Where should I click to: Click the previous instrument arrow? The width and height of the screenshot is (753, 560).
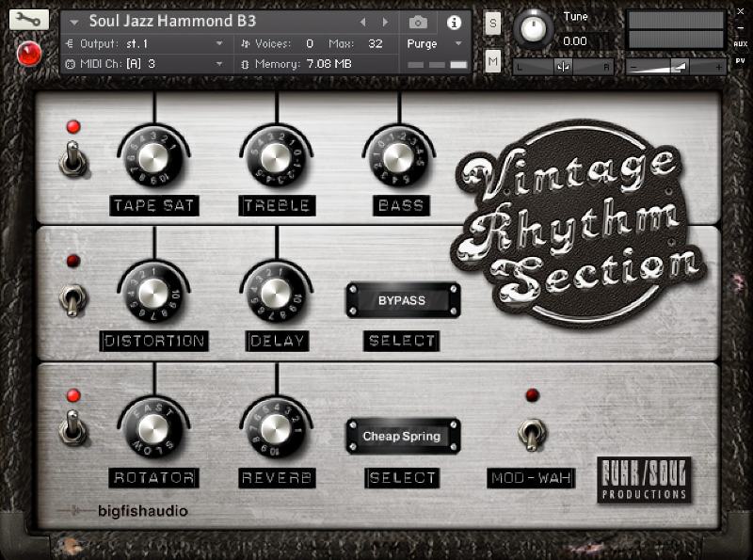tap(364, 24)
